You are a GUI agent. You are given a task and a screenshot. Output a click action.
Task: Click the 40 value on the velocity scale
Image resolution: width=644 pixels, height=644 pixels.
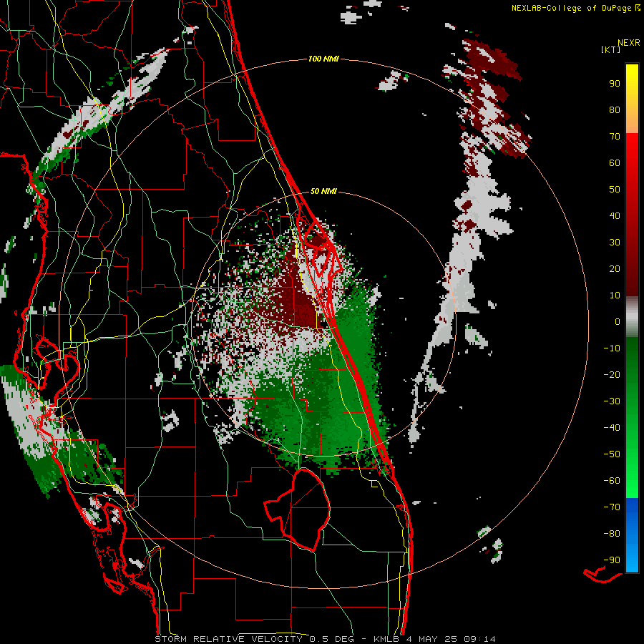(615, 215)
